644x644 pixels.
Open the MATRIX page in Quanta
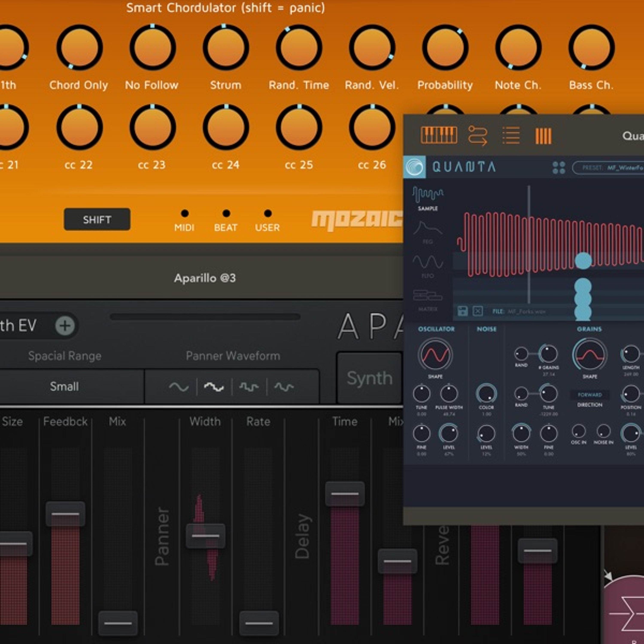[x=428, y=300]
